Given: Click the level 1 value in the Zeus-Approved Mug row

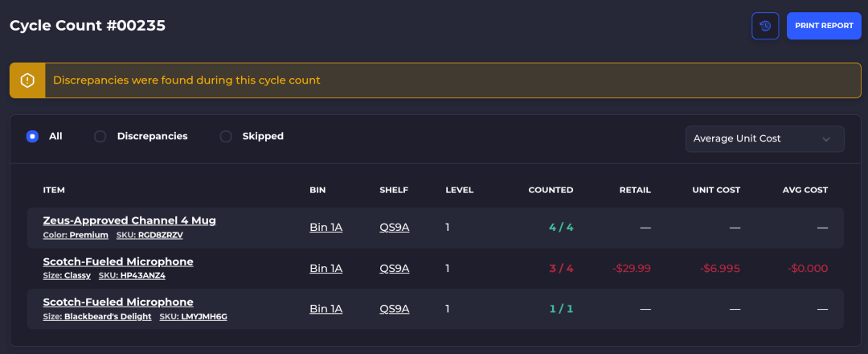Looking at the screenshot, I should pyautogui.click(x=448, y=227).
